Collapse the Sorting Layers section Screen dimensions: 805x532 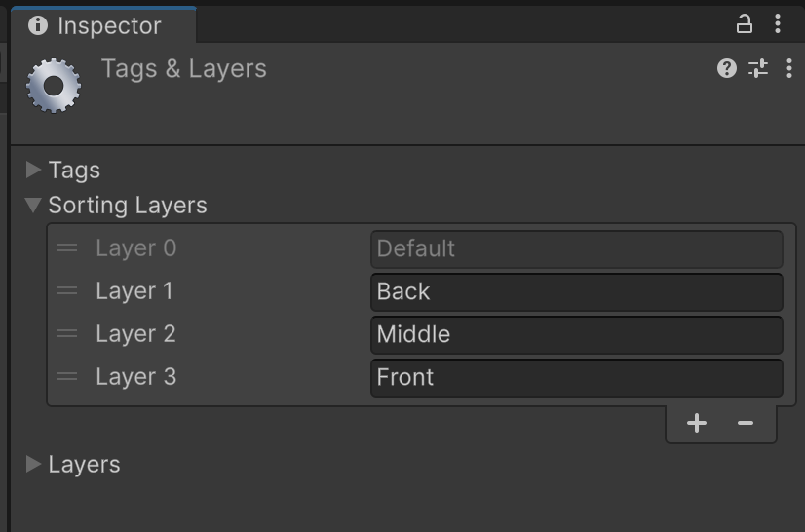[33, 205]
